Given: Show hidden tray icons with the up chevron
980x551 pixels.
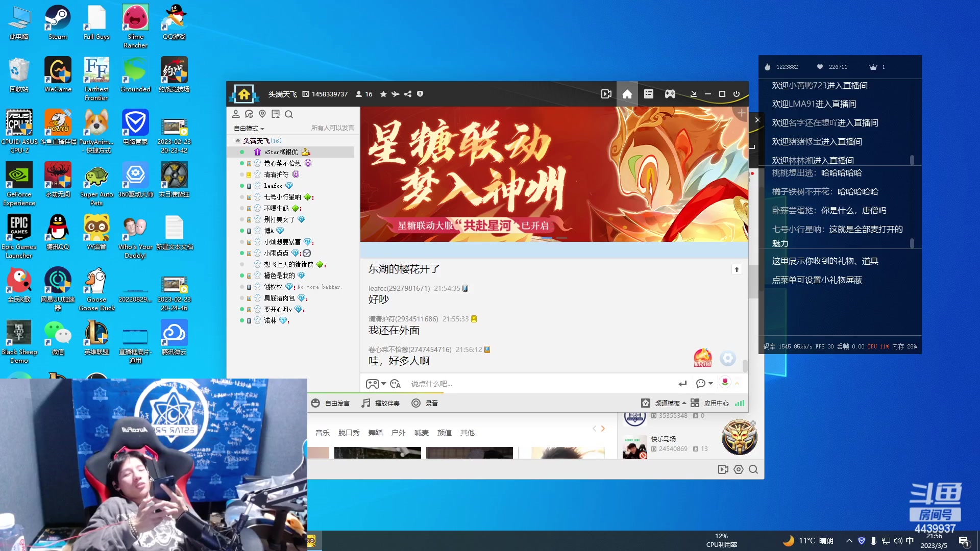Looking at the screenshot, I should click(849, 541).
